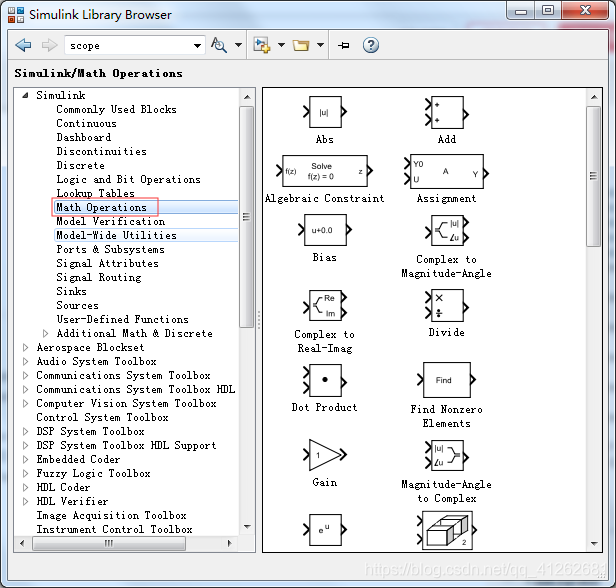Select Complex to Magnitude-Angle block icon
Screen dimensions: 616x588
click(x=447, y=230)
